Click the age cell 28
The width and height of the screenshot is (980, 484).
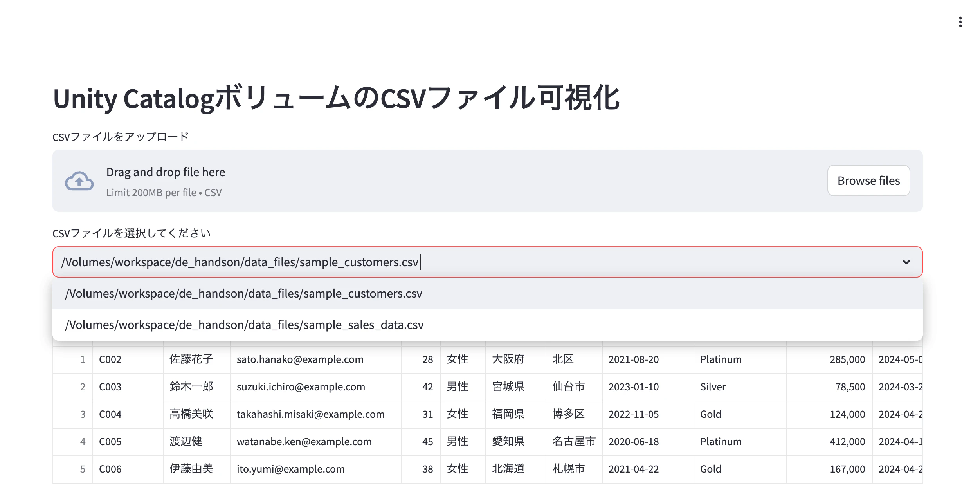point(421,359)
